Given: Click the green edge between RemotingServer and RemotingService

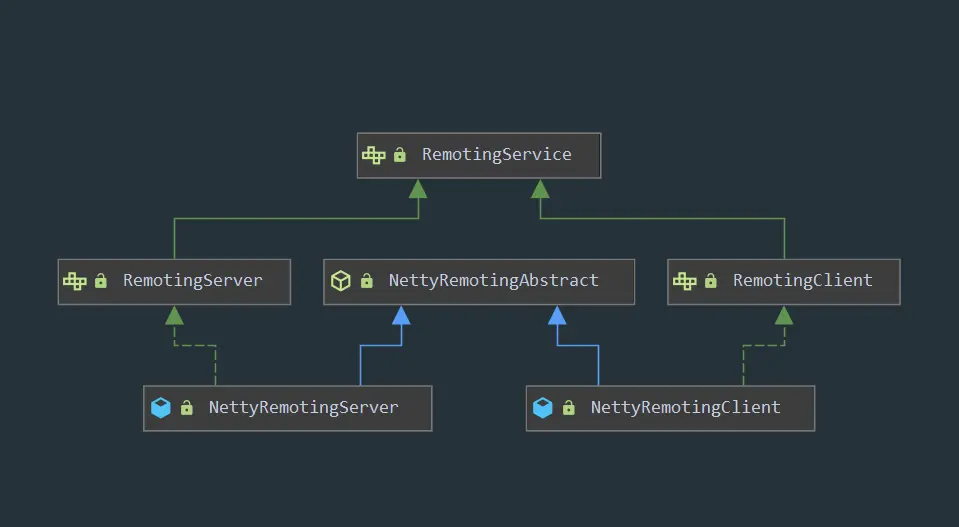Looking at the screenshot, I should pos(297,218).
